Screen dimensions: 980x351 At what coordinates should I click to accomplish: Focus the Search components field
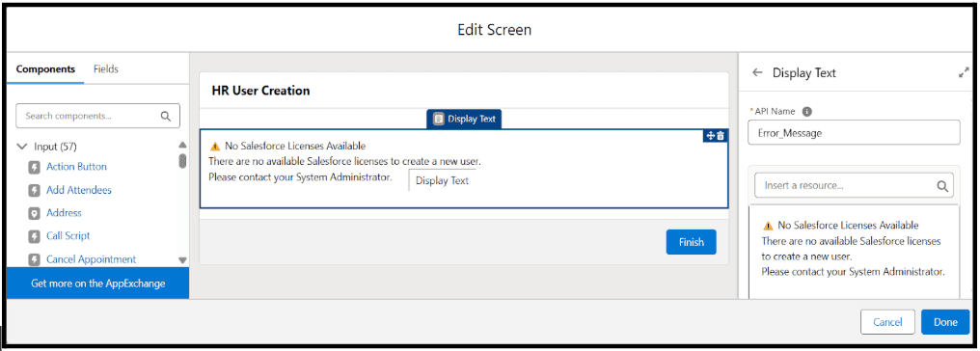coord(97,116)
